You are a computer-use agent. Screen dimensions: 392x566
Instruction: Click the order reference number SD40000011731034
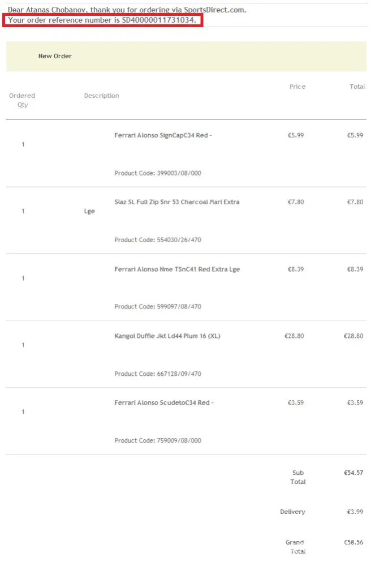point(158,20)
